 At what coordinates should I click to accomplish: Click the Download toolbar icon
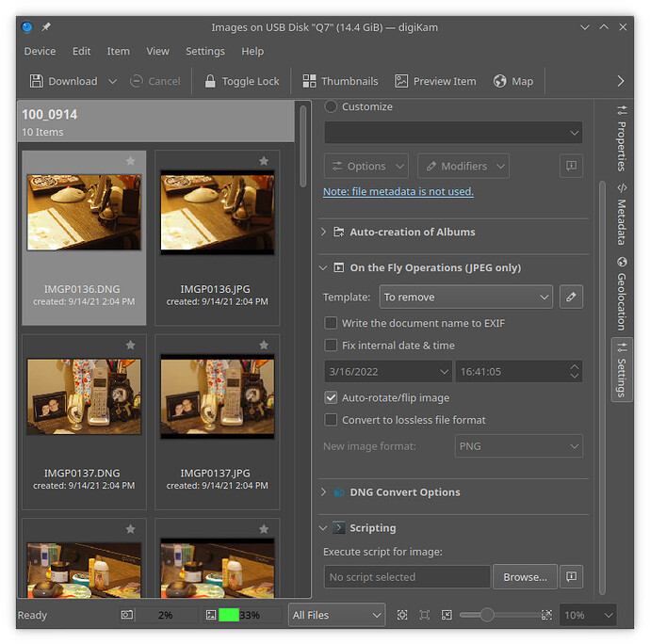coord(37,81)
